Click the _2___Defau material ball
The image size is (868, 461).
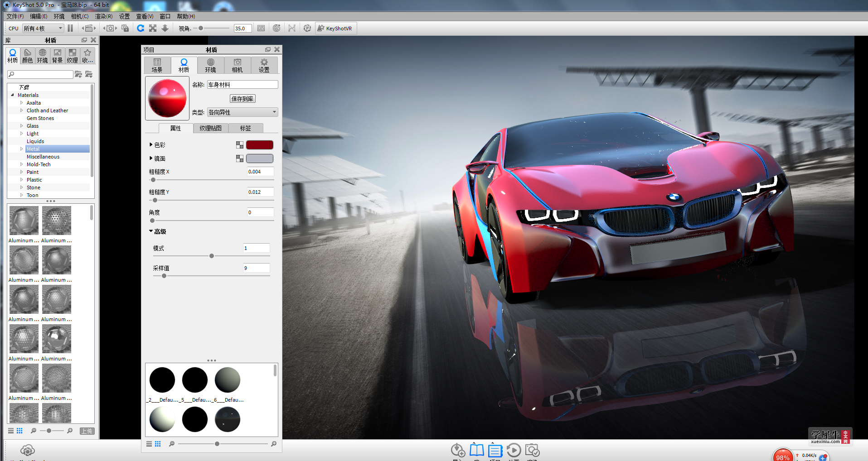coord(162,380)
